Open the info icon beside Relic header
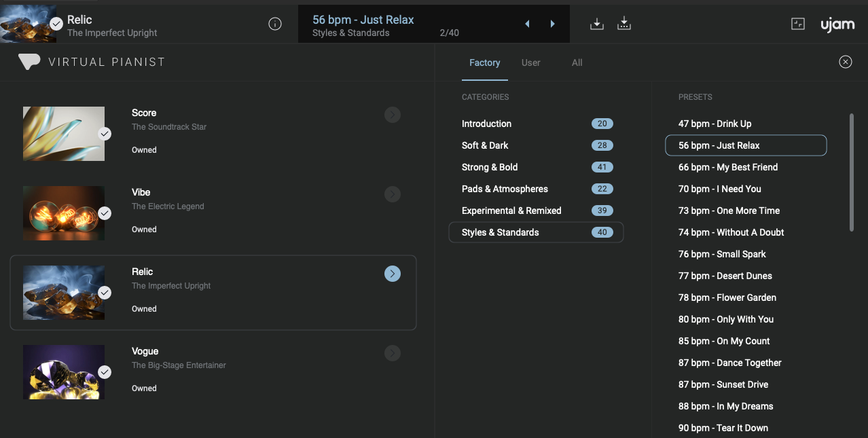Image resolution: width=868 pixels, height=438 pixels. pyautogui.click(x=275, y=24)
